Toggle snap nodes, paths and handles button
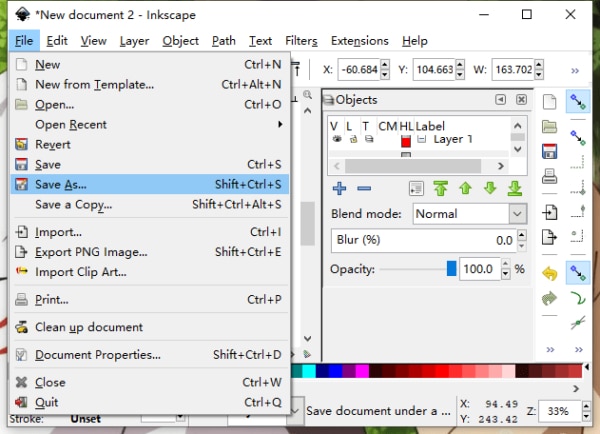Screen dimensions: 600x434 pyautogui.click(x=578, y=273)
